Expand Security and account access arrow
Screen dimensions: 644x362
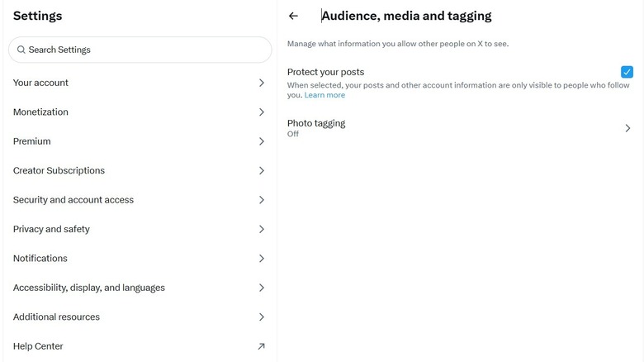coord(261,200)
